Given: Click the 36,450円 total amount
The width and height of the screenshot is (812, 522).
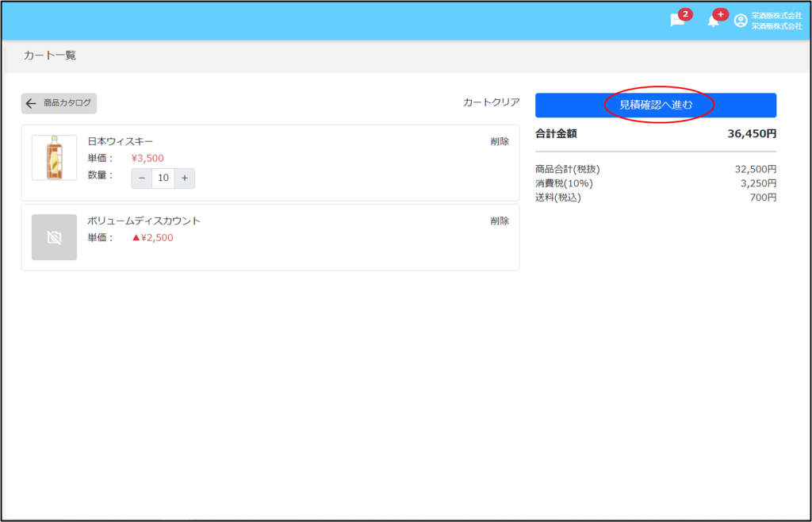Looking at the screenshot, I should tap(752, 134).
